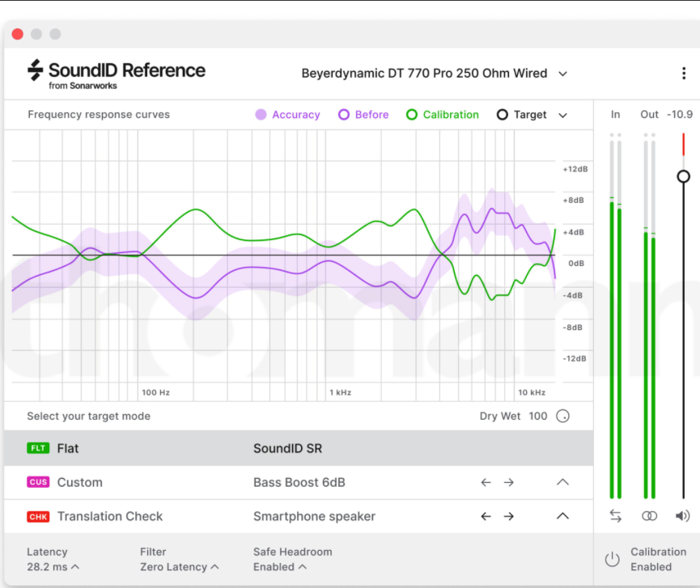Select the Custom target mode
This screenshot has width=700, height=588.
coord(299,482)
